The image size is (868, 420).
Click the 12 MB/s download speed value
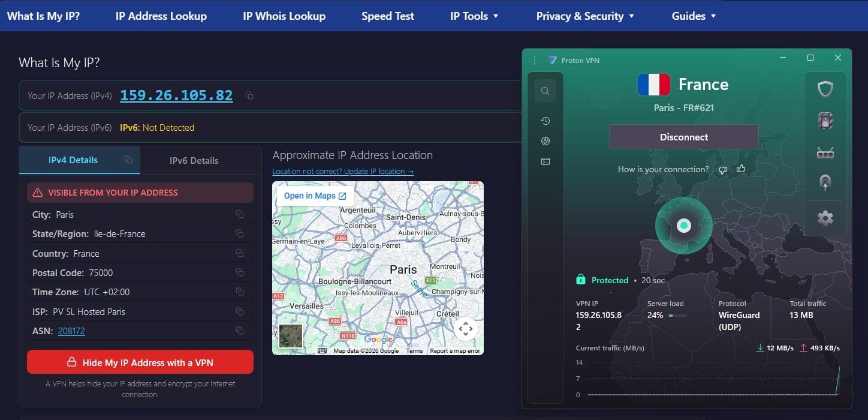(780, 348)
